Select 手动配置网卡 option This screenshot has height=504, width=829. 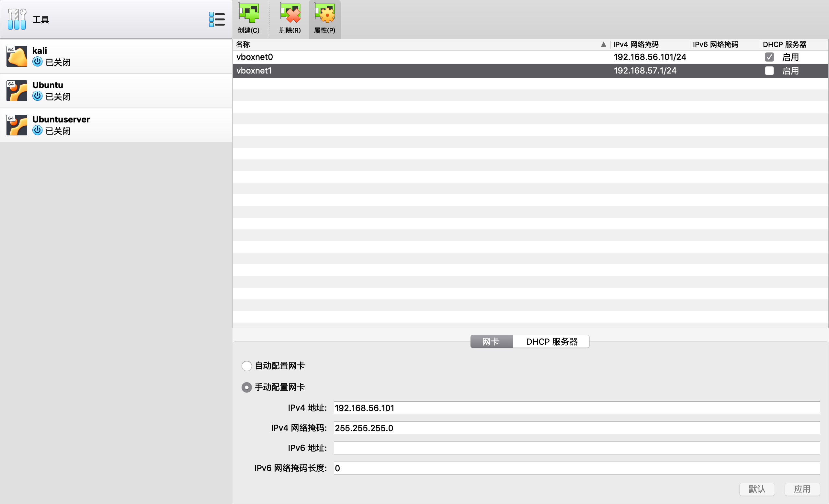(247, 387)
